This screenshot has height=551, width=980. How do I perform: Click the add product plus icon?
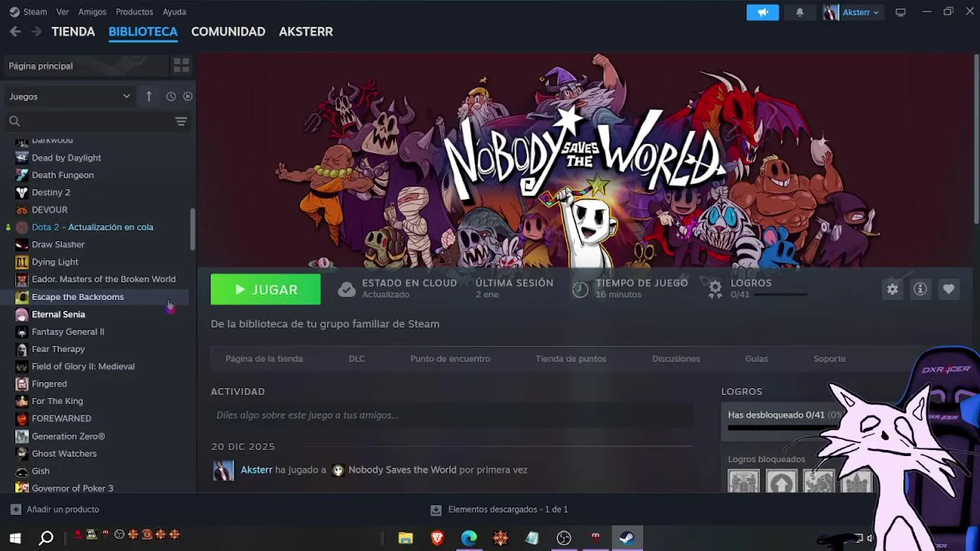[x=15, y=510]
